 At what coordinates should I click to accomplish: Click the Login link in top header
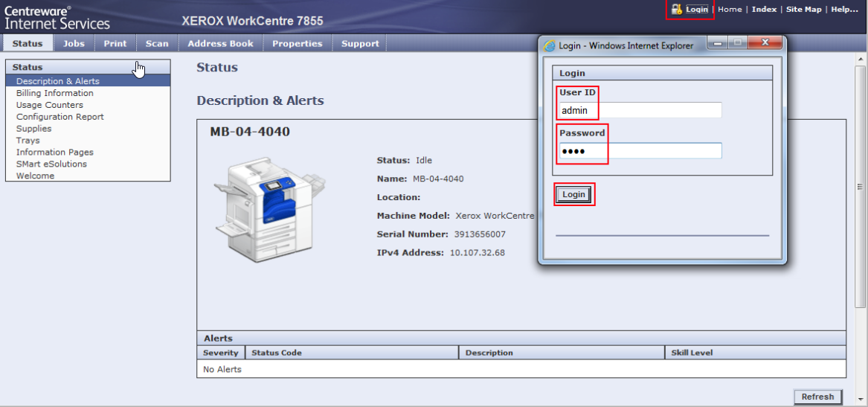click(696, 10)
